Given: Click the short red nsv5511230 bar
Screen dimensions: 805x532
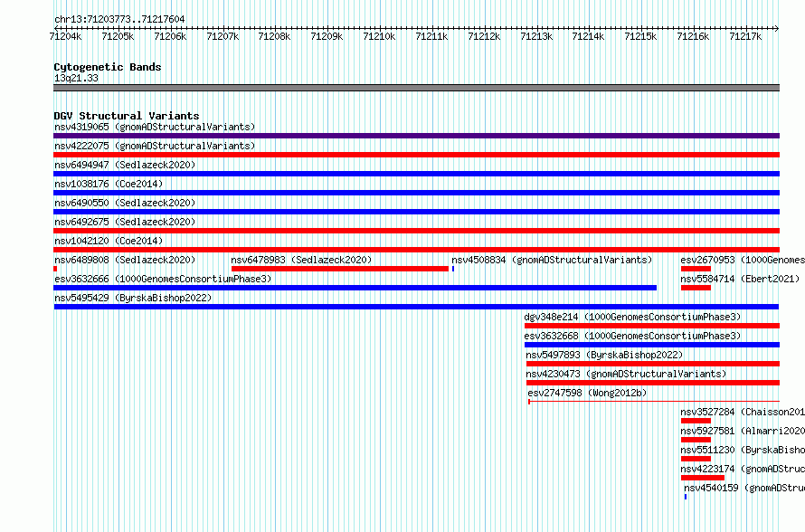Looking at the screenshot, I should tap(696, 459).
